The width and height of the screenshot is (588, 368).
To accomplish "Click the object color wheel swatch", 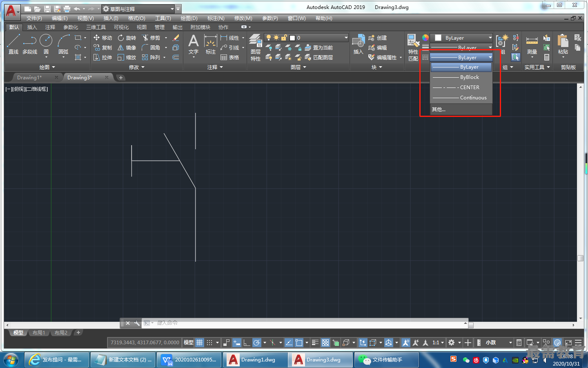I will coord(425,38).
